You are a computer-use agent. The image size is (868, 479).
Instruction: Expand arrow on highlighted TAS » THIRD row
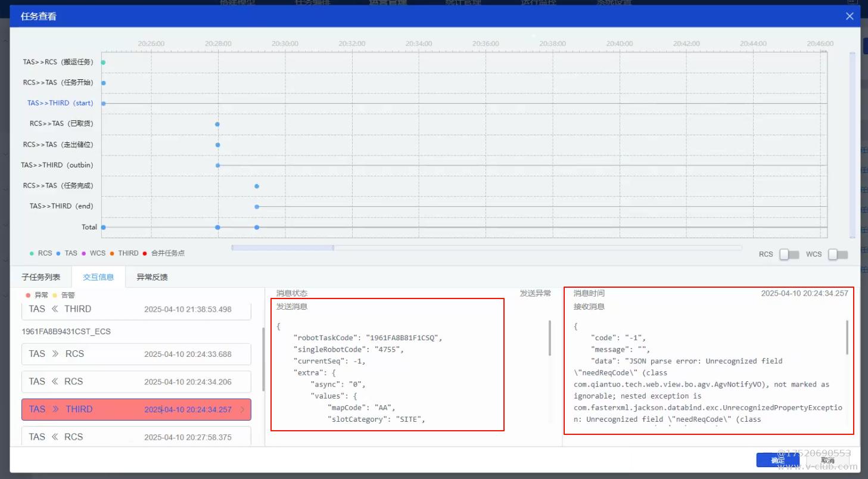point(242,409)
